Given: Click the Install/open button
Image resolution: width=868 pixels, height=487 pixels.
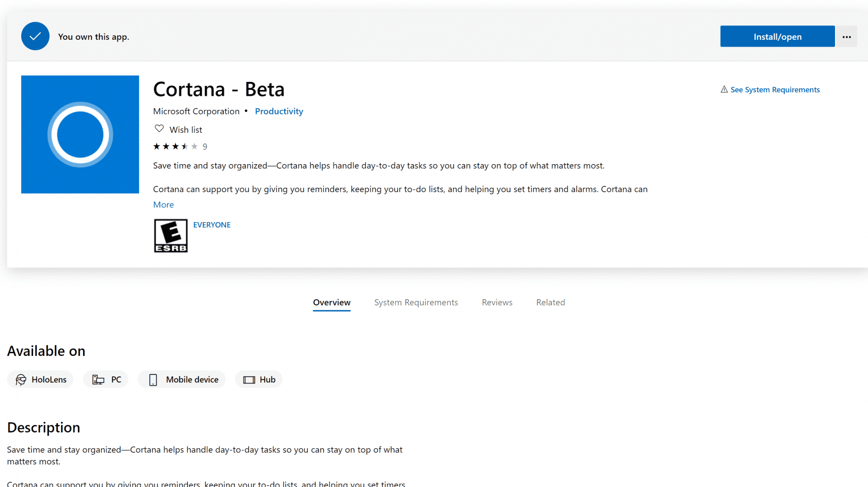Looking at the screenshot, I should point(777,36).
